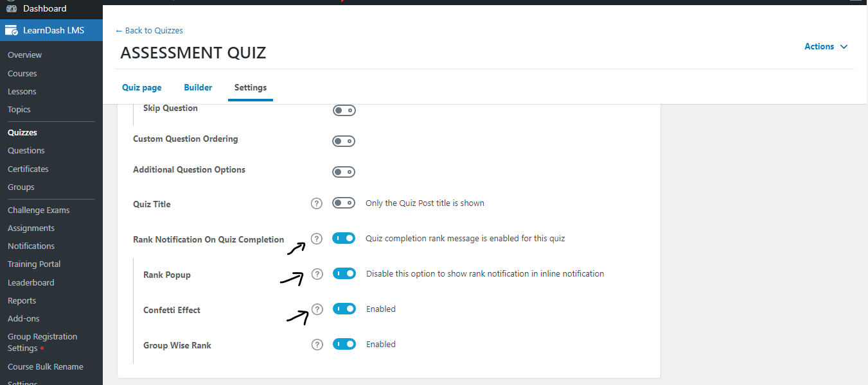The width and height of the screenshot is (868, 385).
Task: Go back to Quizzes link
Action: click(149, 30)
